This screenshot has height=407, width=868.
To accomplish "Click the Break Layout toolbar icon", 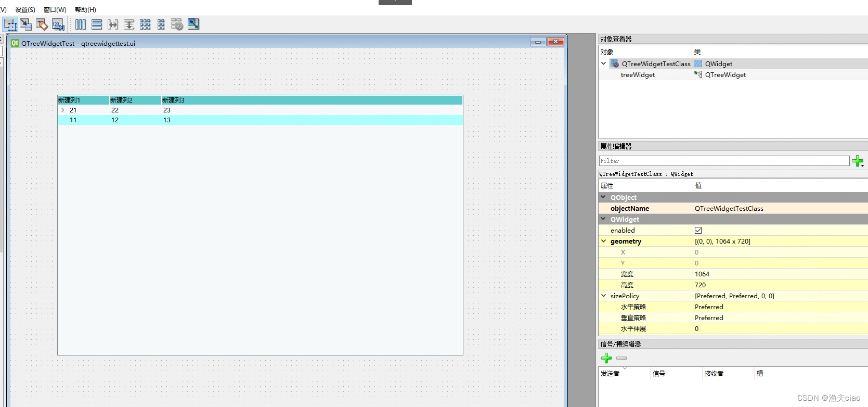I will click(177, 24).
